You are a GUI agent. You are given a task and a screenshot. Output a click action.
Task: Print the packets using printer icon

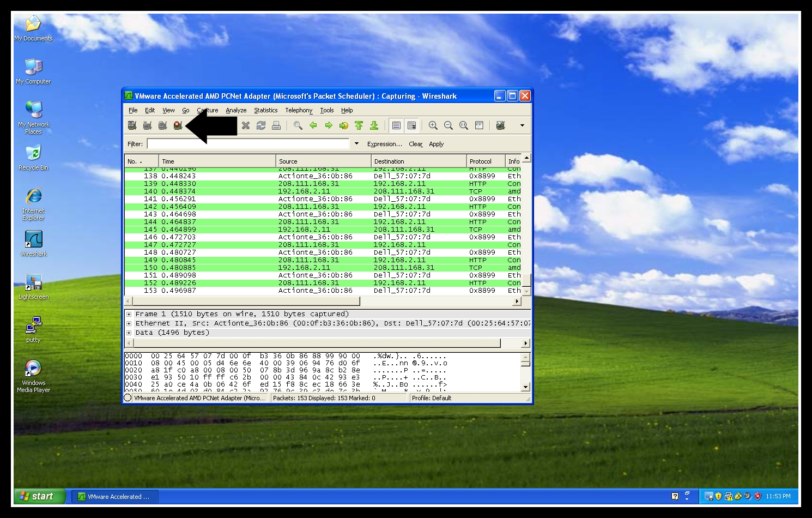click(276, 125)
